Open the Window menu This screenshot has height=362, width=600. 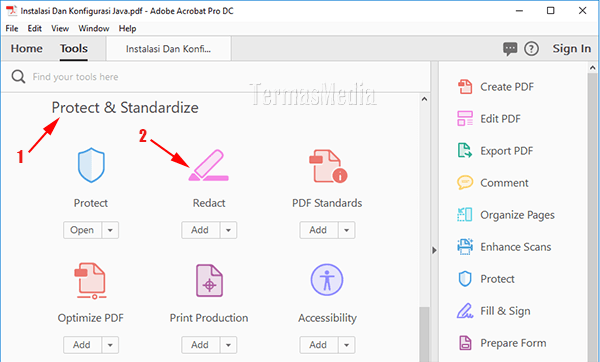coord(94,28)
